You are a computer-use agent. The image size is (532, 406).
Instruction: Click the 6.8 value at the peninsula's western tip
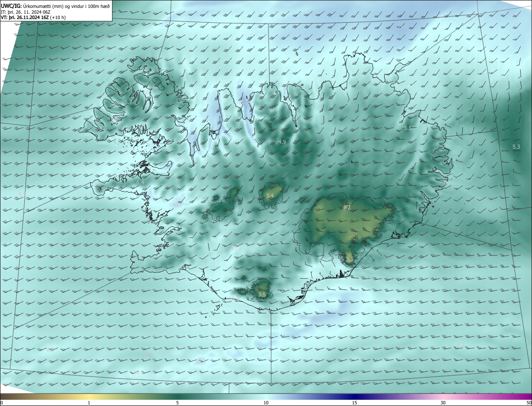point(101,189)
